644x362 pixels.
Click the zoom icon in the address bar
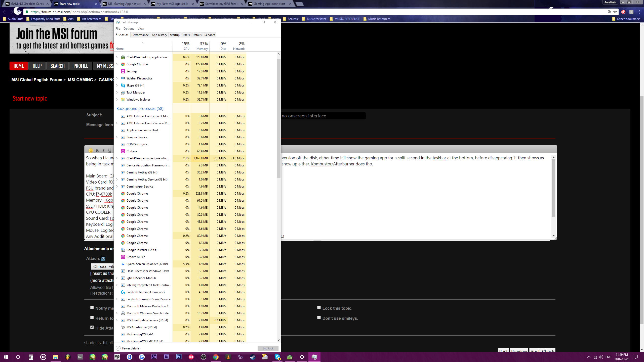point(609,12)
